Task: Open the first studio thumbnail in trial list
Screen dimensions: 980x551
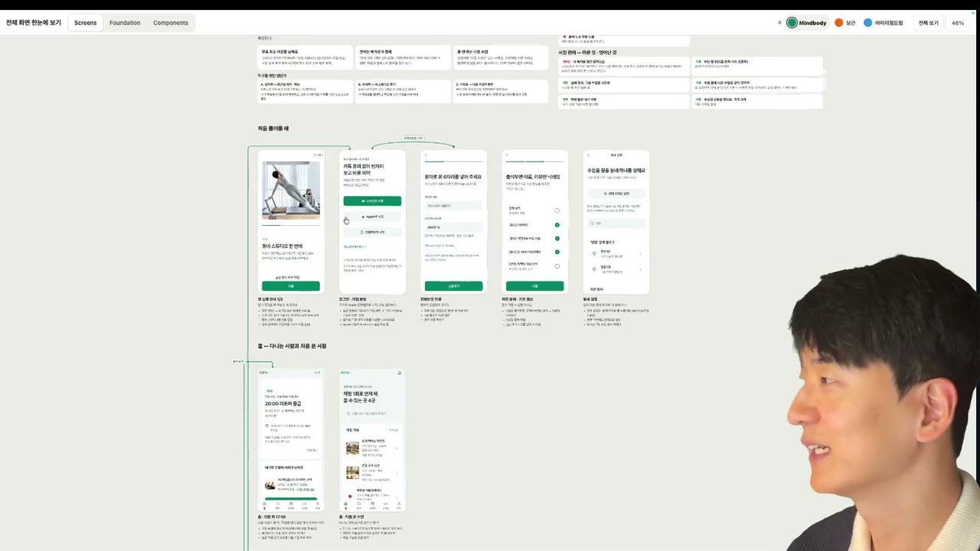Action: 352,448
